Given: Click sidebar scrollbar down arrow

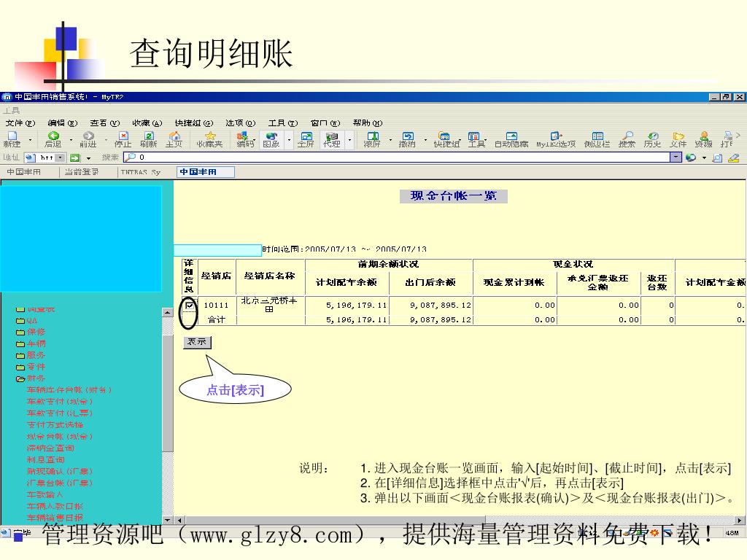Looking at the screenshot, I should [168, 520].
